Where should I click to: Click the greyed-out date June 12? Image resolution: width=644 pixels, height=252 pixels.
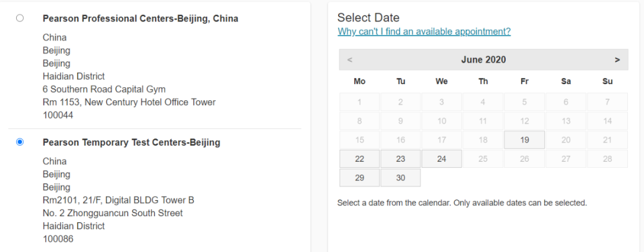pos(524,121)
